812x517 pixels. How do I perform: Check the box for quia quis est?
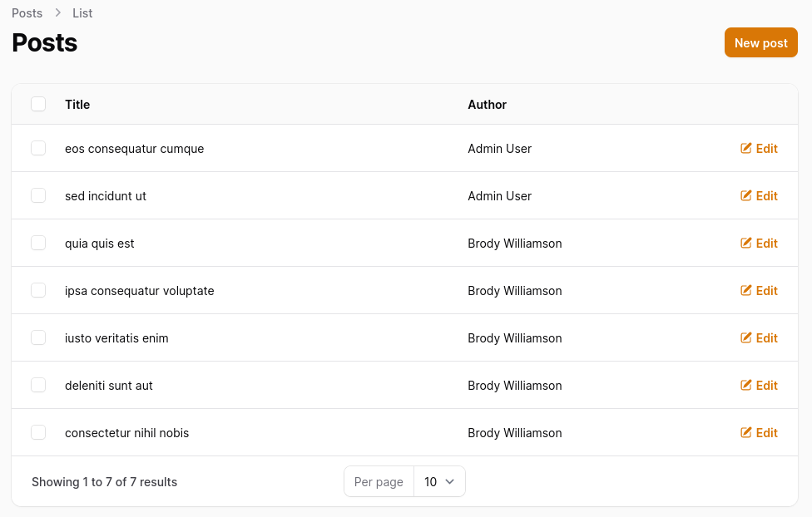[x=38, y=243]
